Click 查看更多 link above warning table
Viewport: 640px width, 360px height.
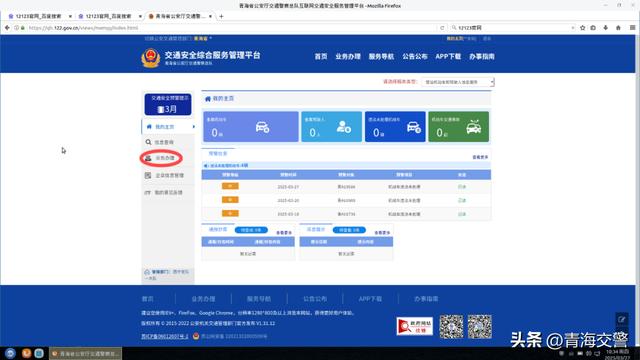point(480,157)
